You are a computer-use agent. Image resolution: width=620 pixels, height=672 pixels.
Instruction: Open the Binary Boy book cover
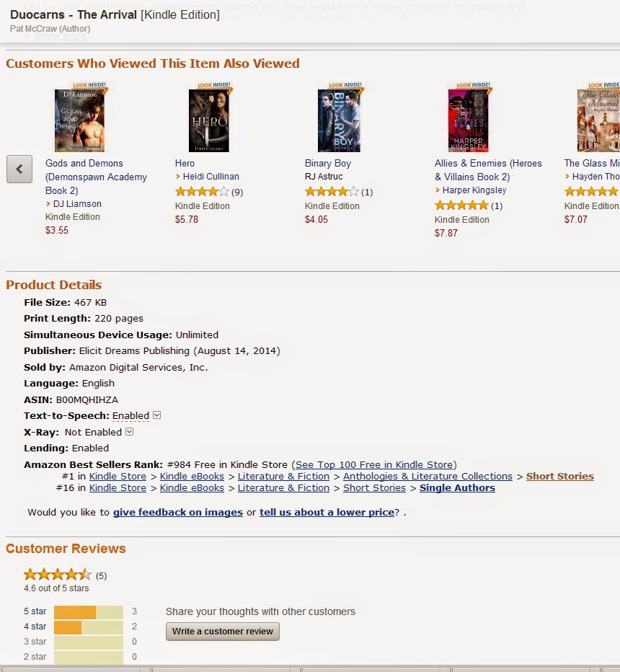(340, 120)
